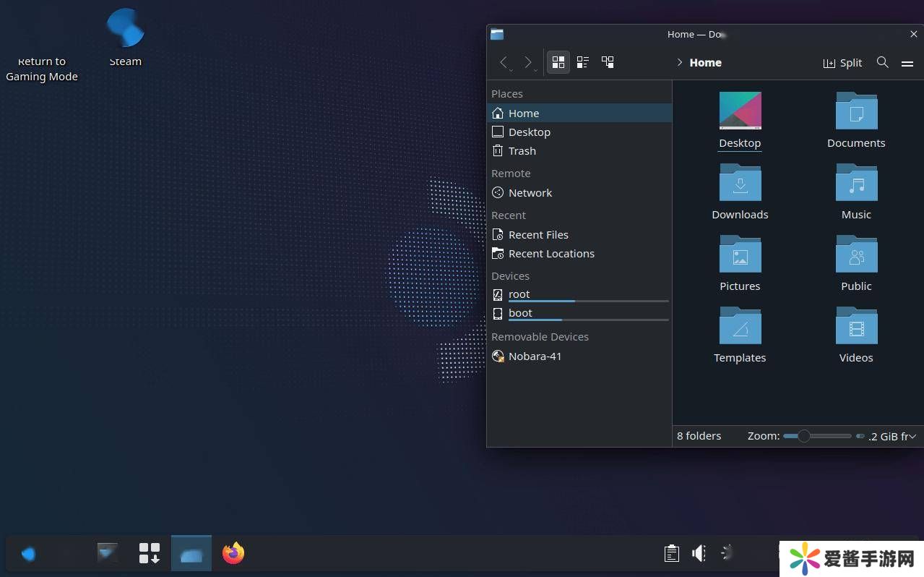
Task: Select the Nobara-41 removable device
Action: click(535, 356)
